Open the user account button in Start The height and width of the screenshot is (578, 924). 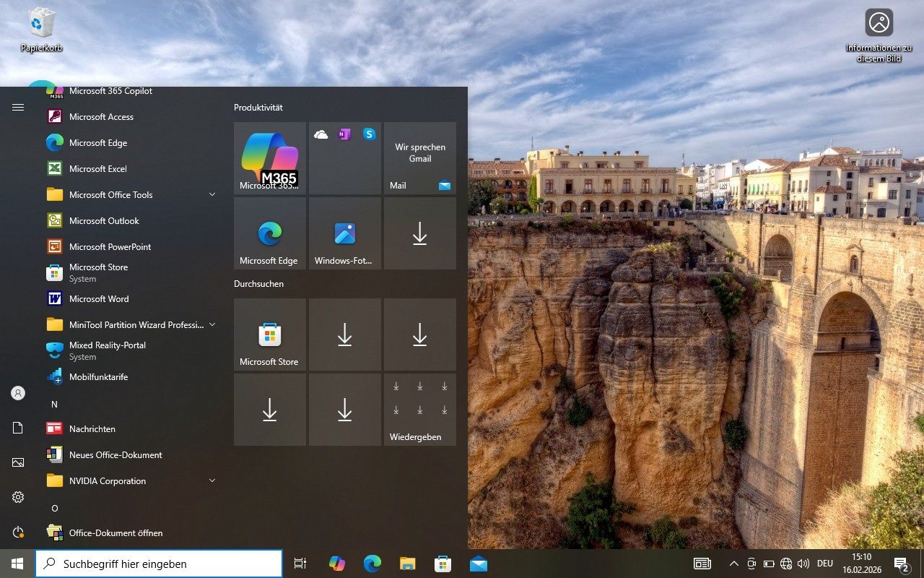pos(18,393)
